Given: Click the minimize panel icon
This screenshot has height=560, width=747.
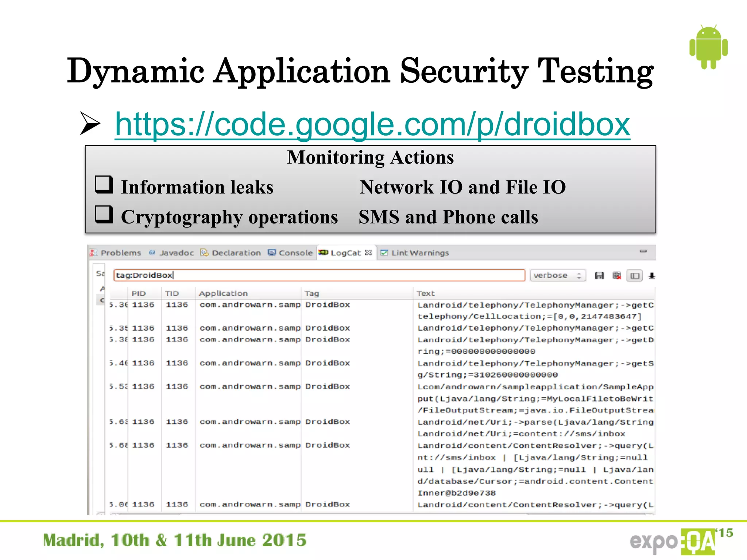Looking at the screenshot, I should point(643,251).
